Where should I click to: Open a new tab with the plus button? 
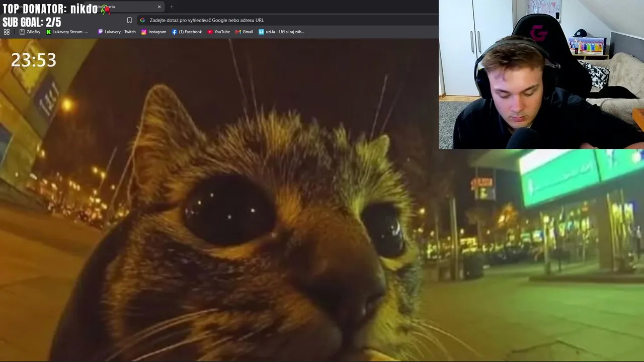(172, 7)
